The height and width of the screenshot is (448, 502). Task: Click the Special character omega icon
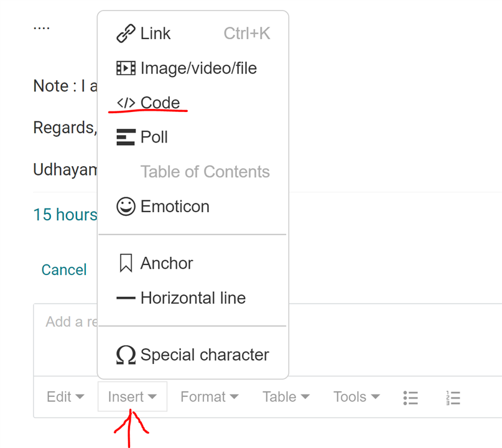[x=126, y=355]
